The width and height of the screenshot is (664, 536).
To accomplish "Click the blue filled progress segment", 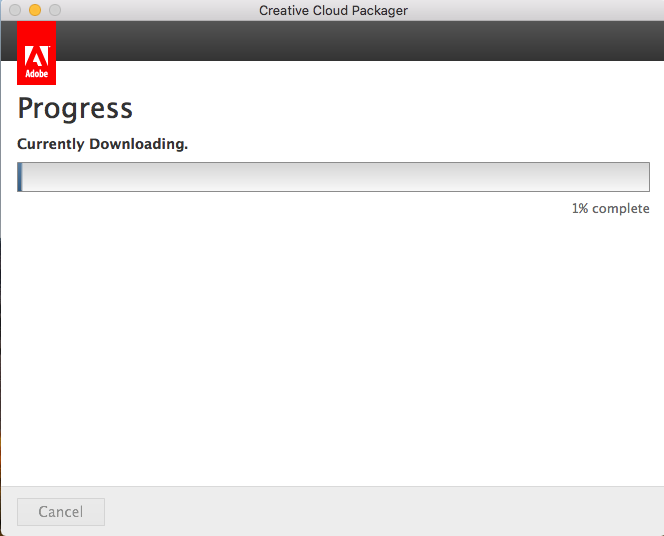I will pos(19,177).
